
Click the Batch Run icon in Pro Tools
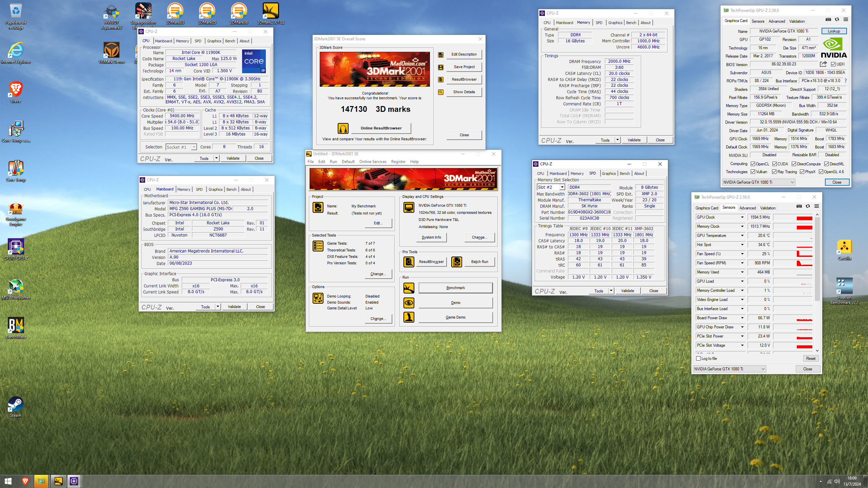[x=457, y=262]
